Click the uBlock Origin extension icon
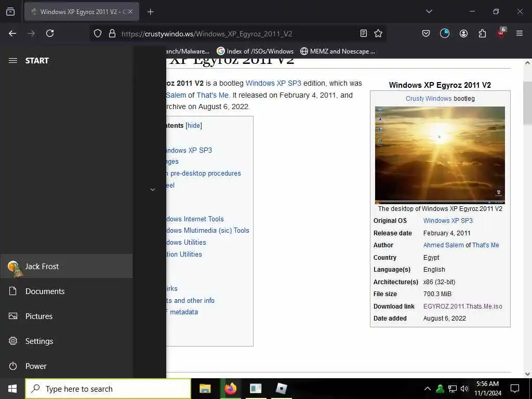532x399 pixels. tap(501, 33)
